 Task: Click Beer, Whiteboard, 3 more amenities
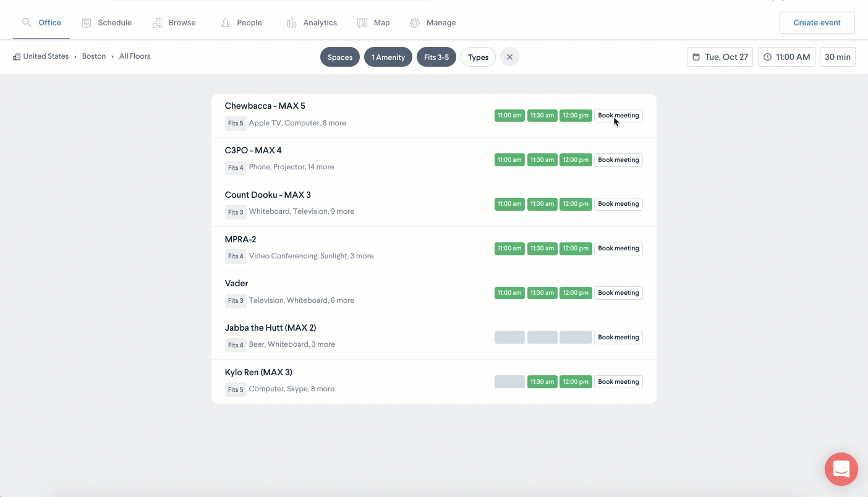tap(292, 344)
